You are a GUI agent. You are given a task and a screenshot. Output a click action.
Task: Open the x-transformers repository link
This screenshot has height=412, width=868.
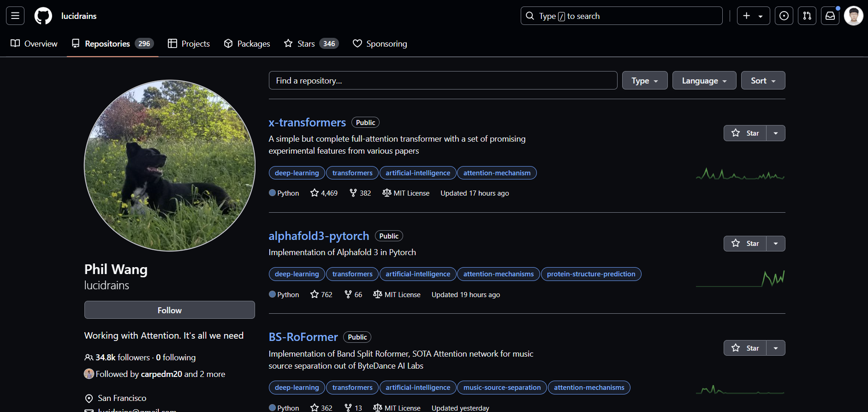click(x=307, y=122)
